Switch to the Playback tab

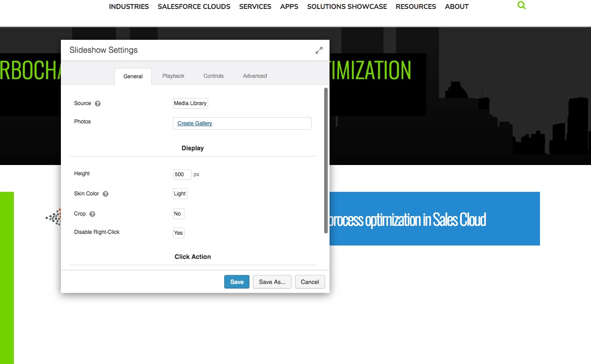click(173, 76)
